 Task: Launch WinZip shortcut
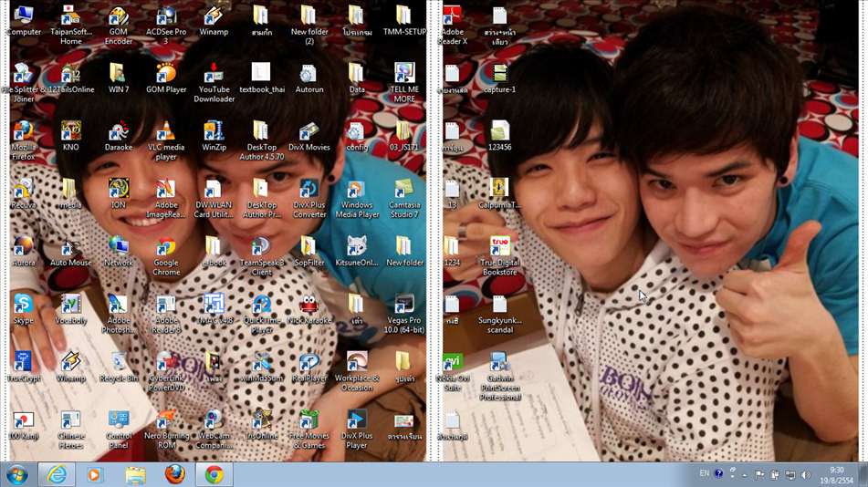click(214, 136)
